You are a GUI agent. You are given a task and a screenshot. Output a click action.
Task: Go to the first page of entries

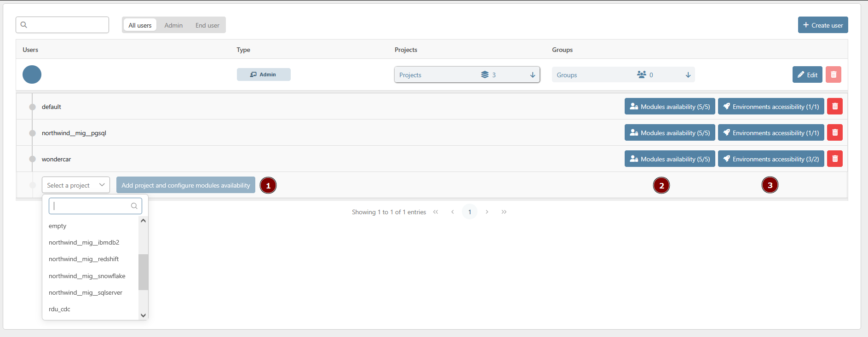(x=436, y=212)
